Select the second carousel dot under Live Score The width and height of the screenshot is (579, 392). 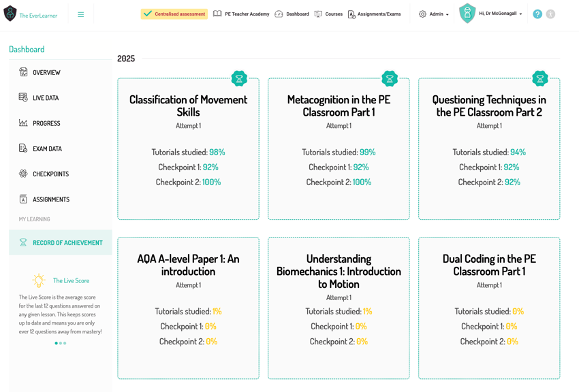(61, 343)
